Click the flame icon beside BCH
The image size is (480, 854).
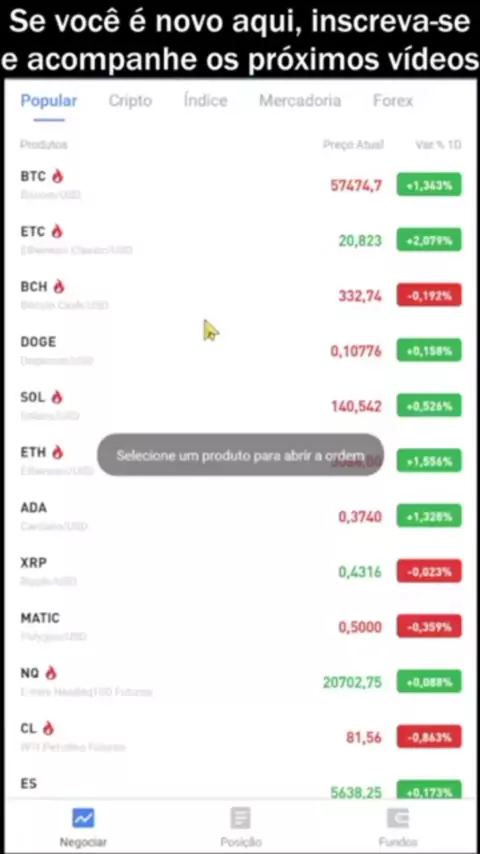point(59,286)
